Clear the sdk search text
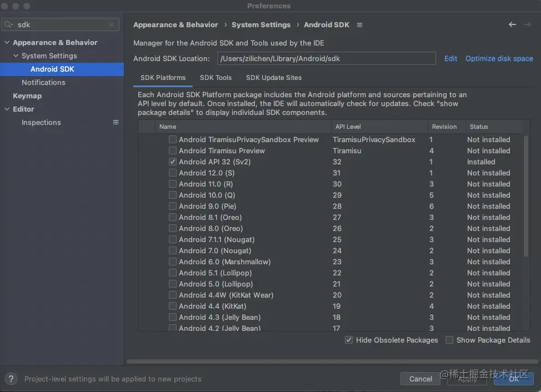Viewport: 541px width, 392px height. 112,25
